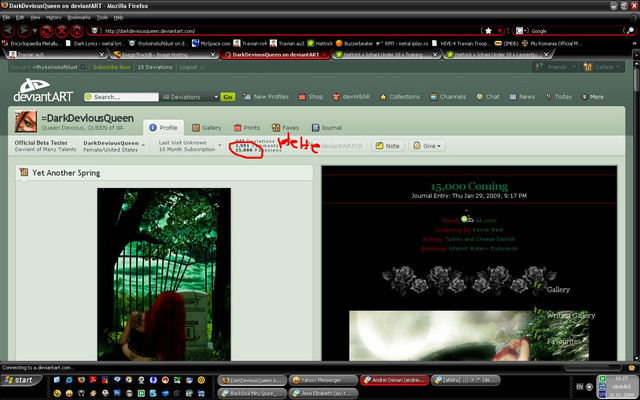Click Yet Another Spring journal icon
Viewport: 640px width, 400px height.
pos(24,173)
